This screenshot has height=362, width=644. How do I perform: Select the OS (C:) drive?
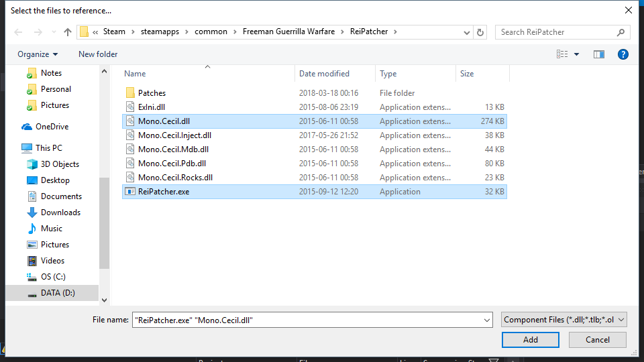pos(53,277)
